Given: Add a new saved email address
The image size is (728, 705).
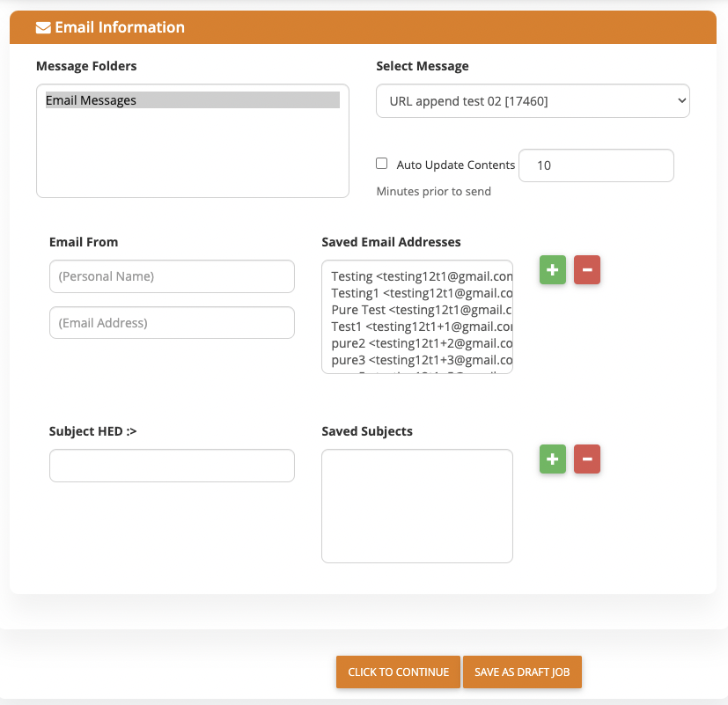Looking at the screenshot, I should point(553,269).
